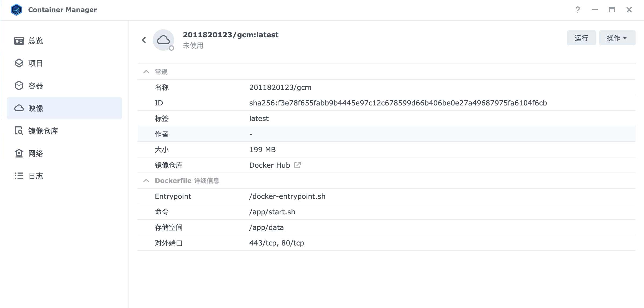Open the Docker Hub external link icon
This screenshot has width=644, height=308.
tap(297, 165)
